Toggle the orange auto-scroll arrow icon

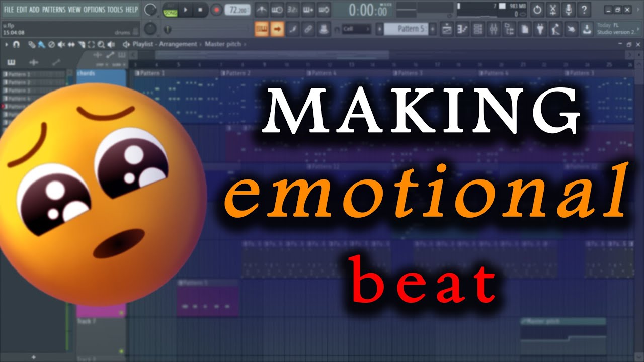tap(277, 29)
